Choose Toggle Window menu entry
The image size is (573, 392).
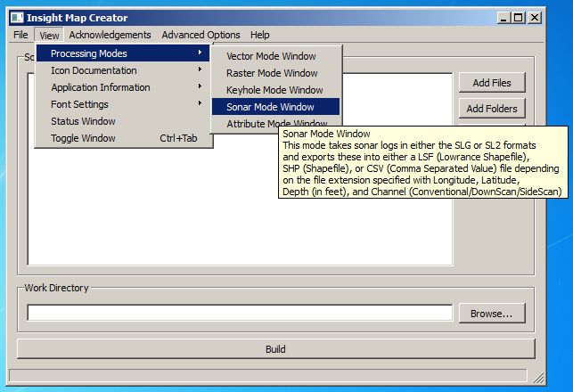tap(83, 138)
